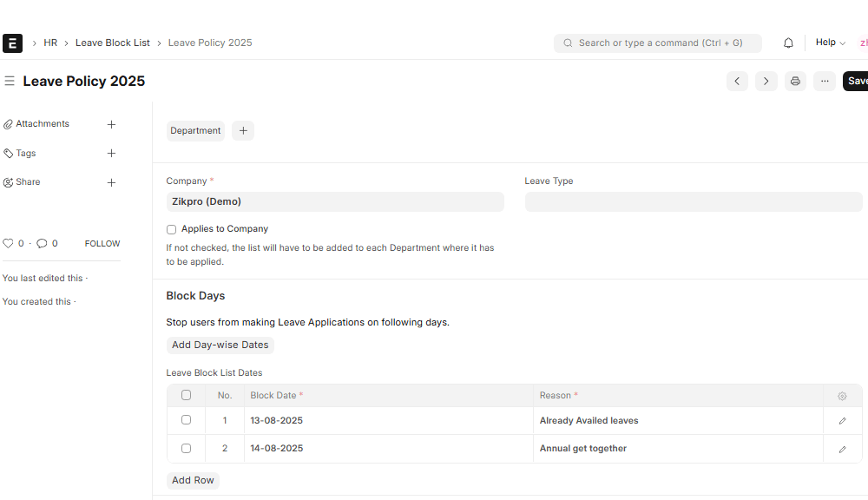868x500 pixels.
Task: Print the Leave Policy 2025 document
Action: tap(795, 81)
